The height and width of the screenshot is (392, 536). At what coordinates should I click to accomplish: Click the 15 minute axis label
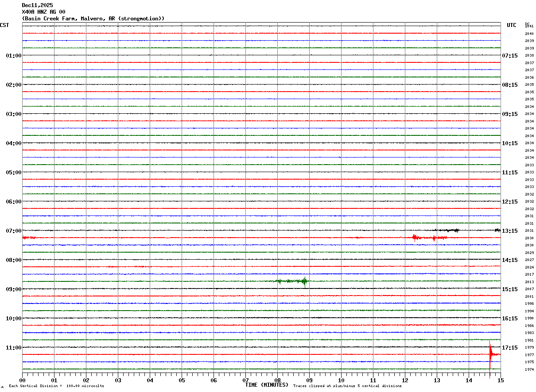[501, 380]
